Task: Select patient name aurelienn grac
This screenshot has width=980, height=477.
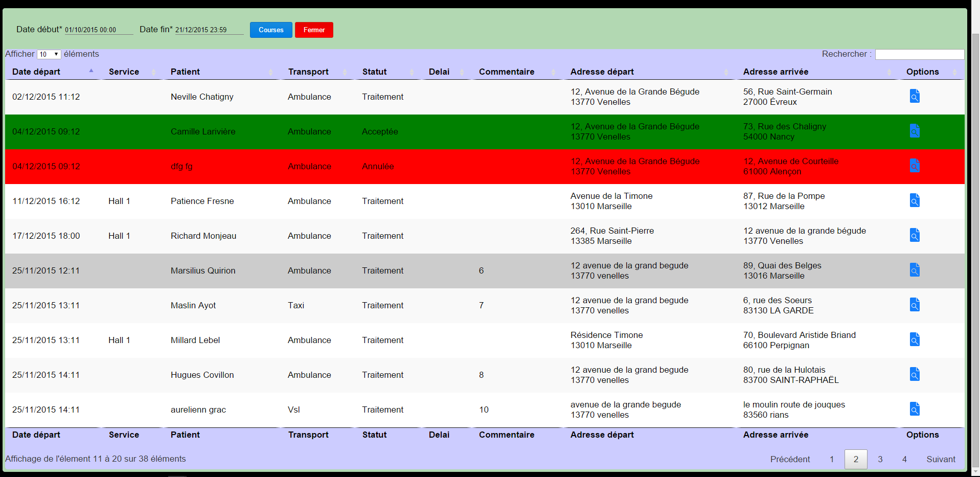Action: coord(198,410)
